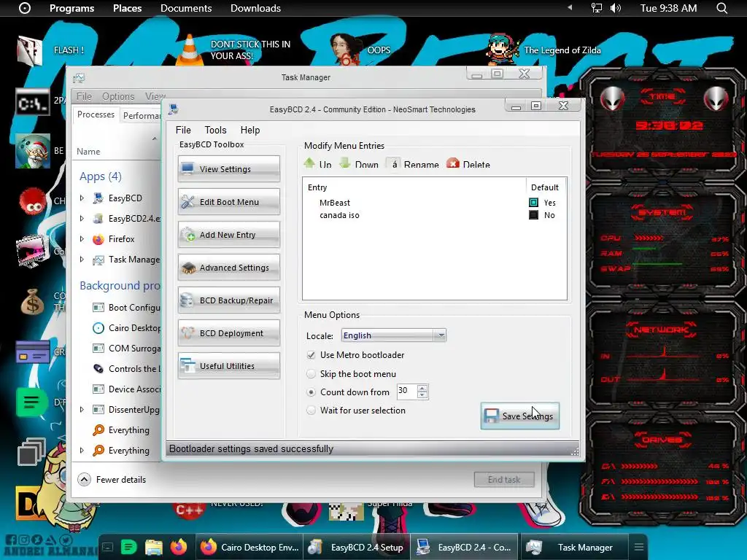The width and height of the screenshot is (747, 560).
Task: Collapse Task Manager with Fewer details
Action: pos(112,480)
